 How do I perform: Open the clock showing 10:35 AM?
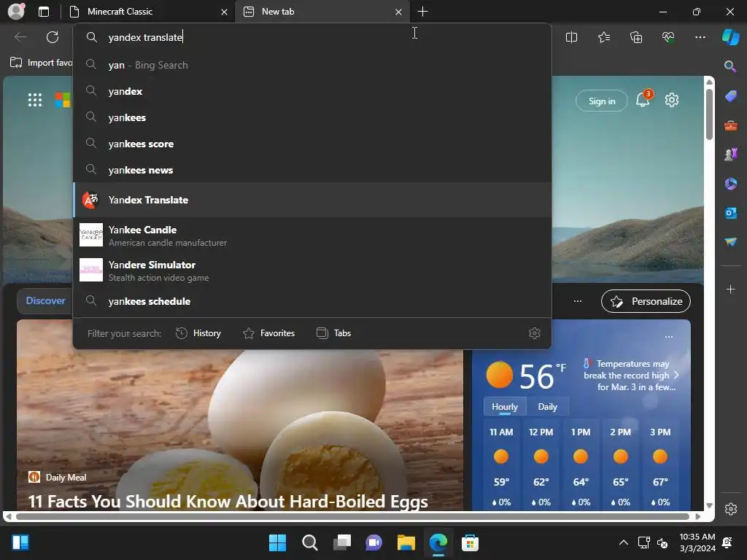tap(697, 542)
